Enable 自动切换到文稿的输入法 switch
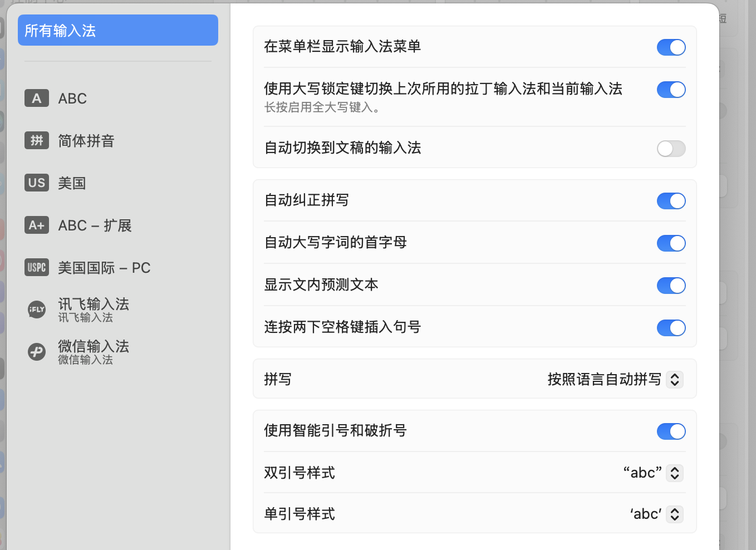Image resolution: width=756 pixels, height=550 pixels. [671, 149]
